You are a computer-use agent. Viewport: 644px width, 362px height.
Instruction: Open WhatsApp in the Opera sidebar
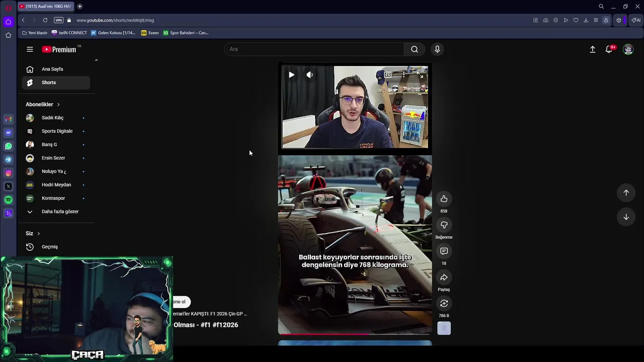click(x=8, y=146)
